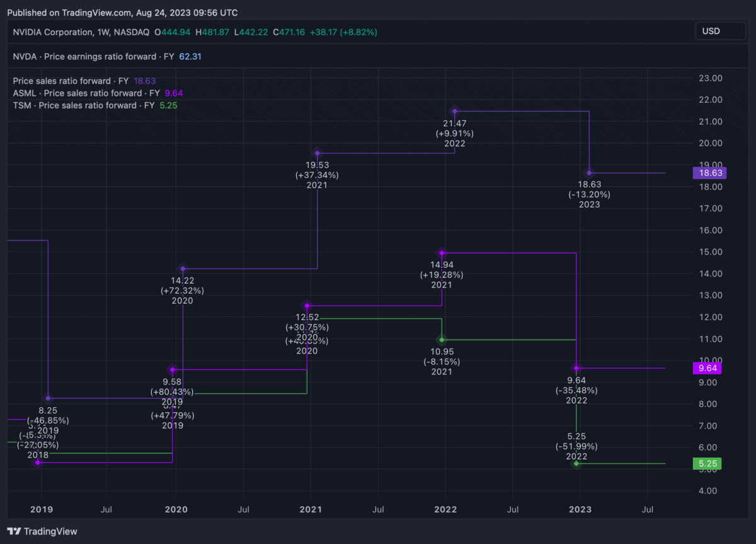Click the purple 18.63 price axis label
The image size is (756, 544).
point(709,173)
